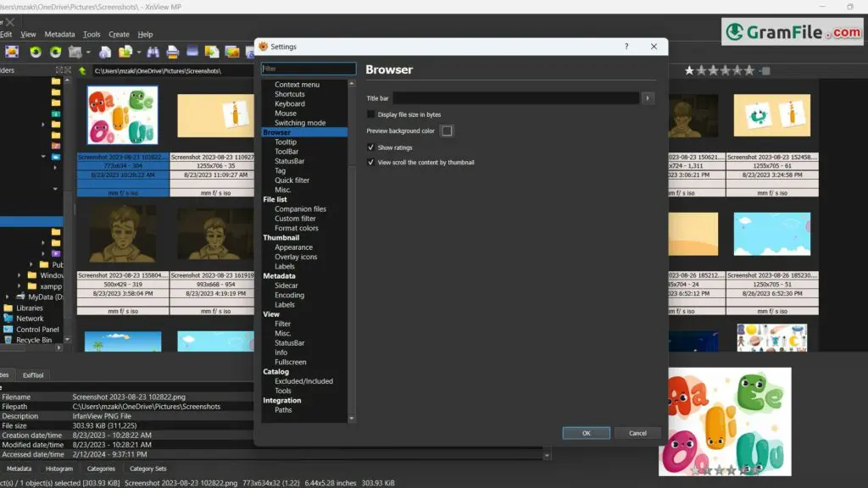
Task: Click settings list scroll down arrow
Action: (x=352, y=419)
